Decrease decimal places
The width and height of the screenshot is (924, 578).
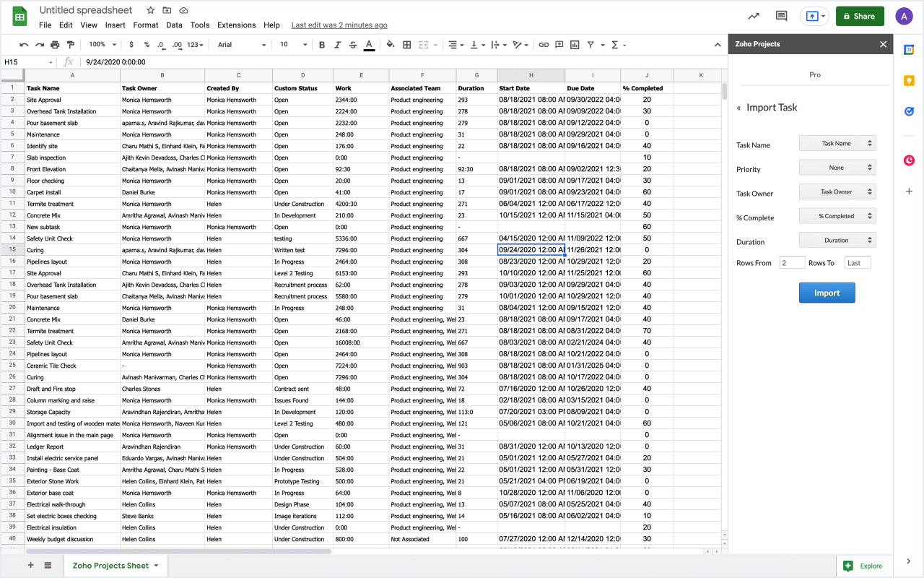coord(162,45)
